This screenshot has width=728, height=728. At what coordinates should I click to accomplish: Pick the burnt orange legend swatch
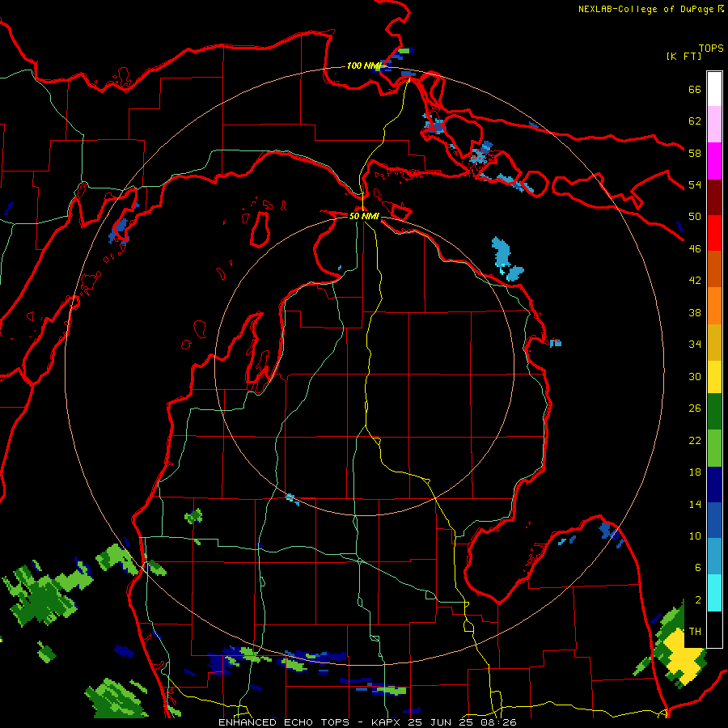[x=714, y=269]
